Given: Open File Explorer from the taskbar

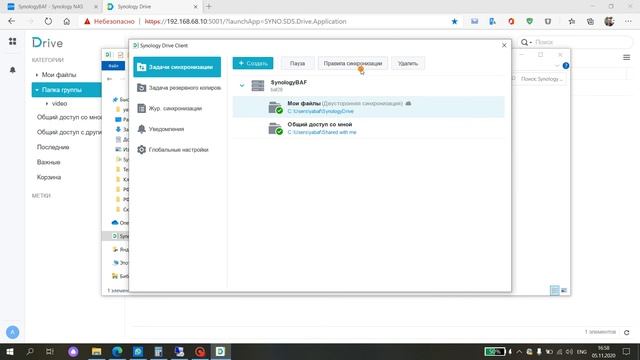Looking at the screenshot, I should coord(96,351).
